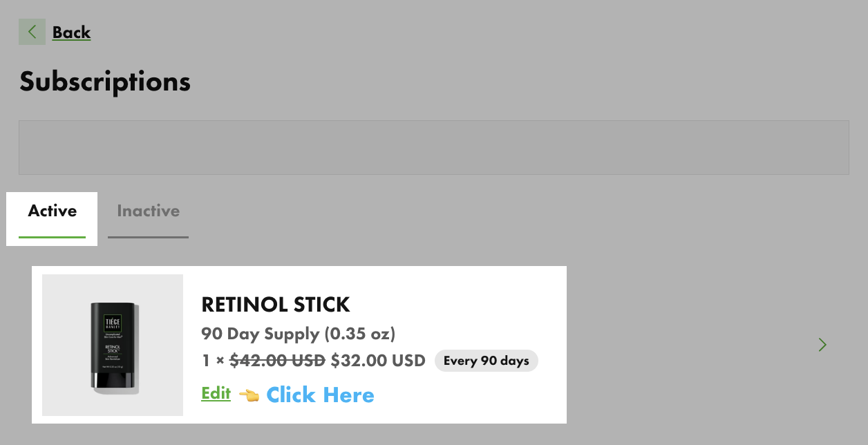Expand subscription details with right chevron
Viewport: 868px width, 445px height.
tap(822, 345)
